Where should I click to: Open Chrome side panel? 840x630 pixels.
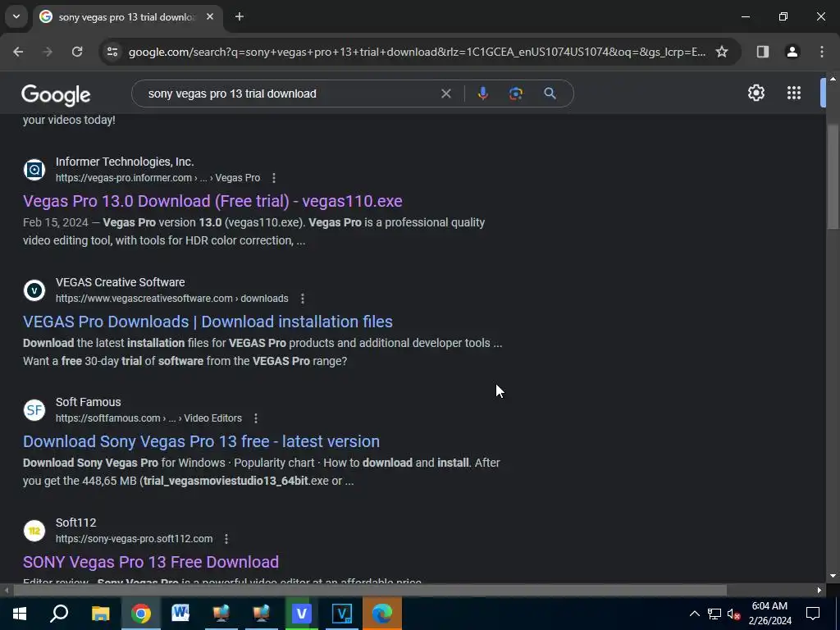(762, 52)
